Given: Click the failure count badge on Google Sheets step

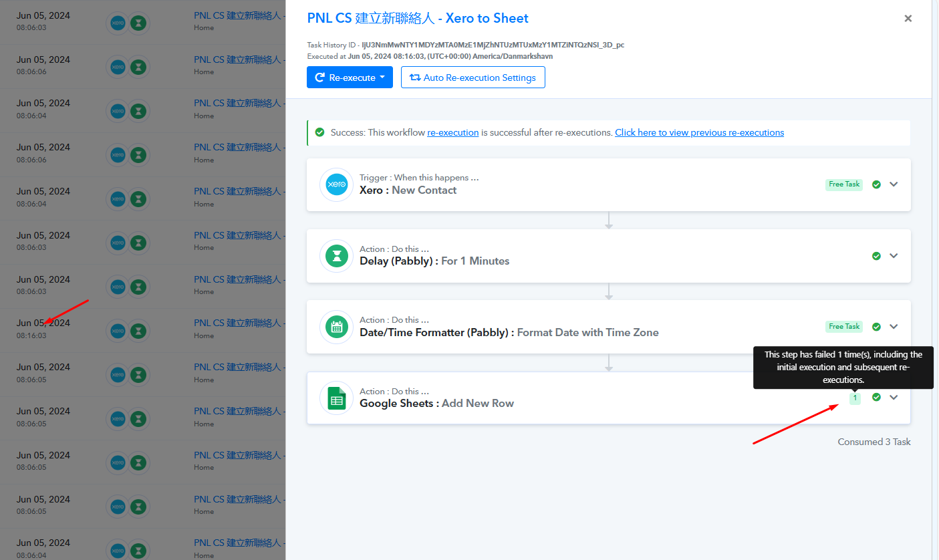Looking at the screenshot, I should pos(855,398).
